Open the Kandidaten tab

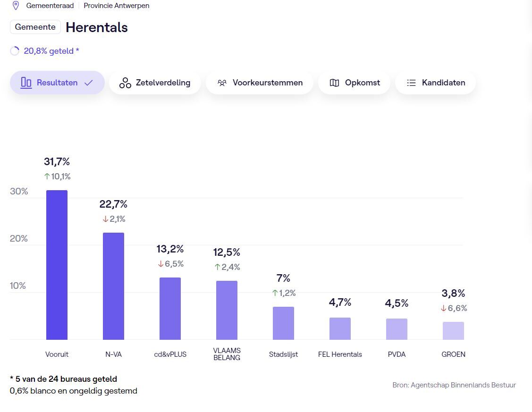click(x=435, y=83)
